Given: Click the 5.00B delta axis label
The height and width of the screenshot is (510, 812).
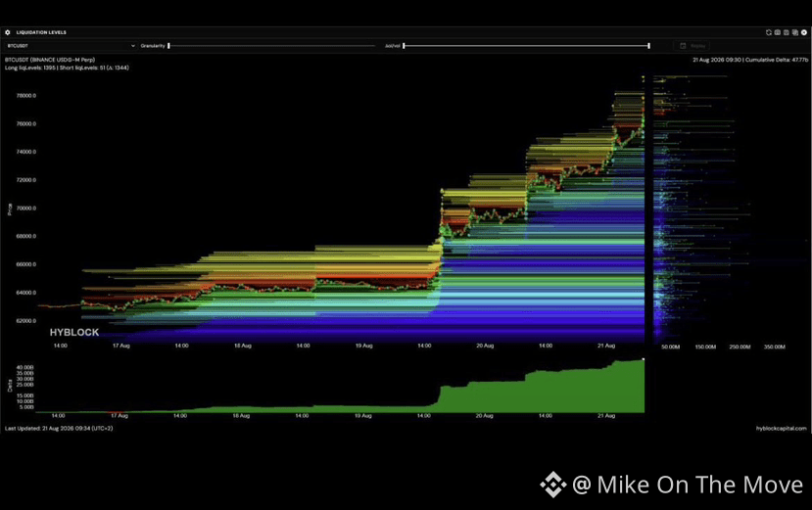Looking at the screenshot, I should tap(26, 407).
